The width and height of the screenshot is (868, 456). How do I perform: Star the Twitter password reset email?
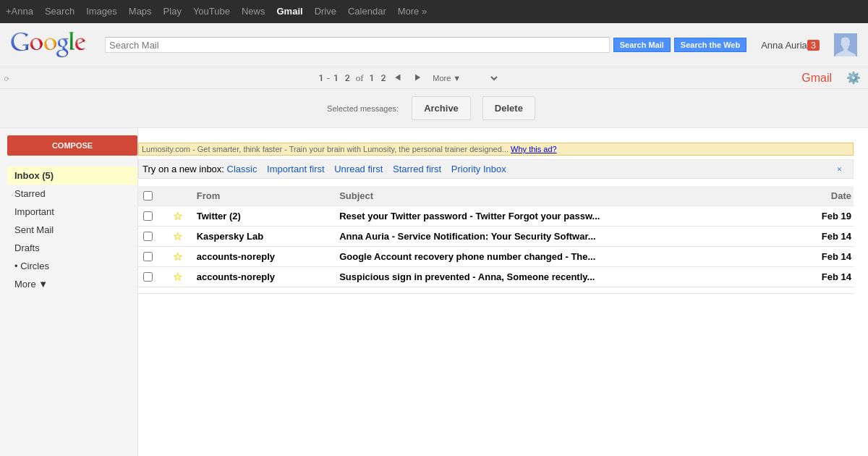point(177,216)
